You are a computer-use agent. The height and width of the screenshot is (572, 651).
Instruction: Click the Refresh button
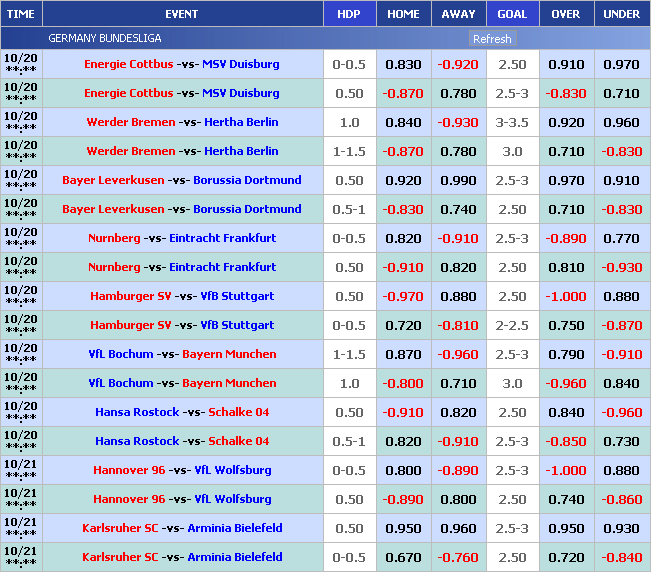click(491, 39)
